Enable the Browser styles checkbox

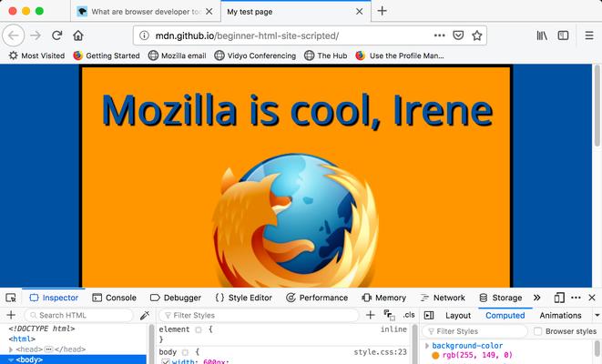point(538,331)
